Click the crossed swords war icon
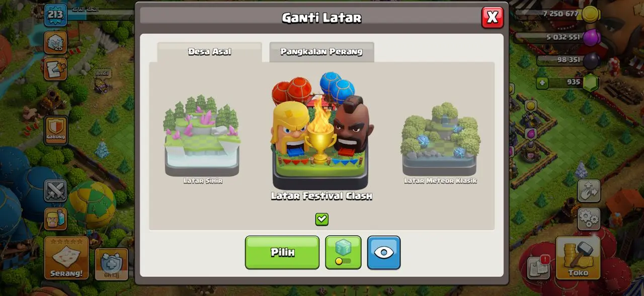 click(55, 191)
